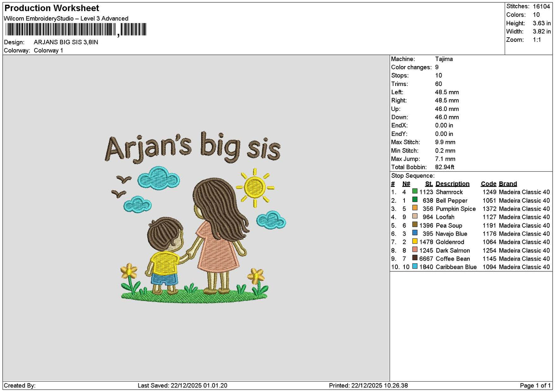Click stitch count 6667 in the sequence
The image size is (555, 392).
click(x=426, y=259)
